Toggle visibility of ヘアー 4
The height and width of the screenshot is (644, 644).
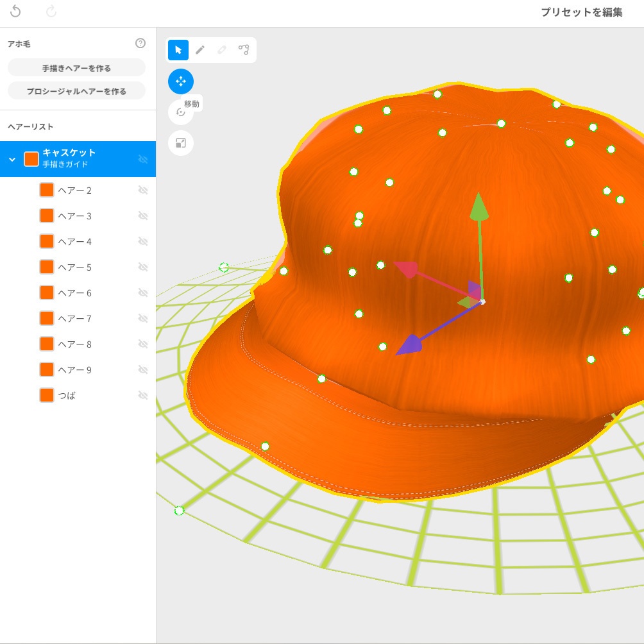(x=142, y=241)
